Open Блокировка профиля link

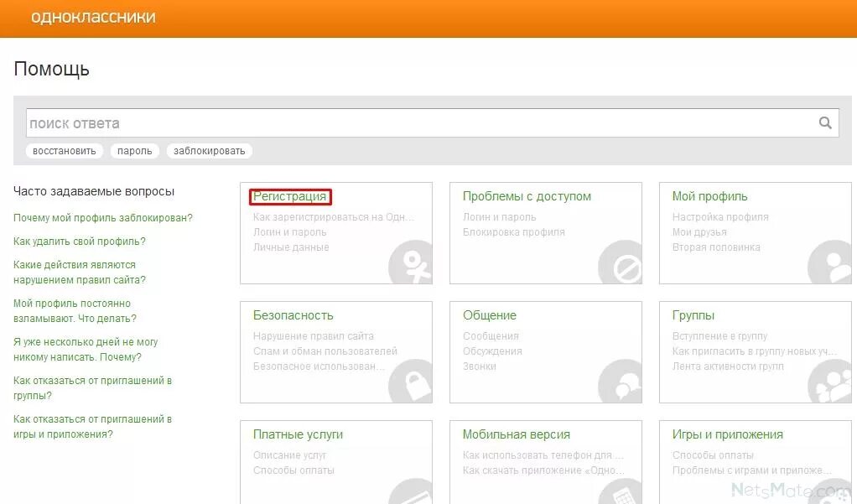click(x=514, y=231)
